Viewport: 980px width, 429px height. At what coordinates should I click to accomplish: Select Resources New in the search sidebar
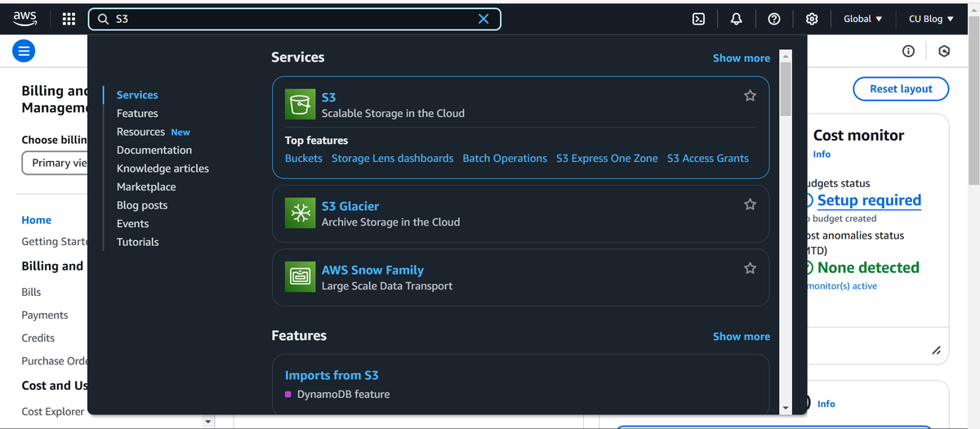(x=154, y=132)
